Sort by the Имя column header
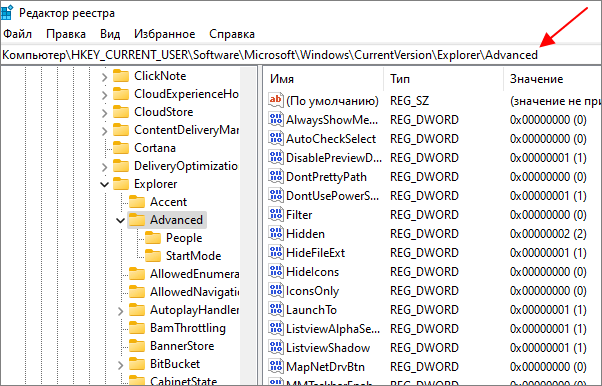Viewport: 602px width, 386px height. coord(324,79)
